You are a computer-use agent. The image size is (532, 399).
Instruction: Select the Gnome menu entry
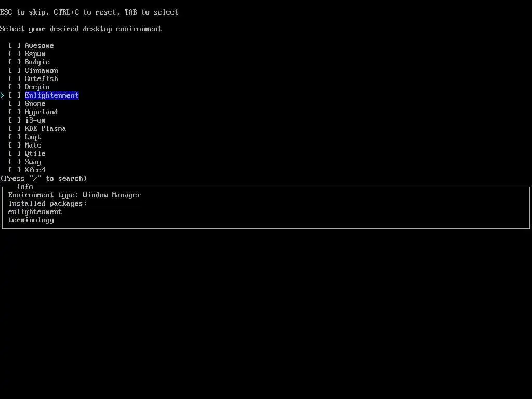[35, 103]
